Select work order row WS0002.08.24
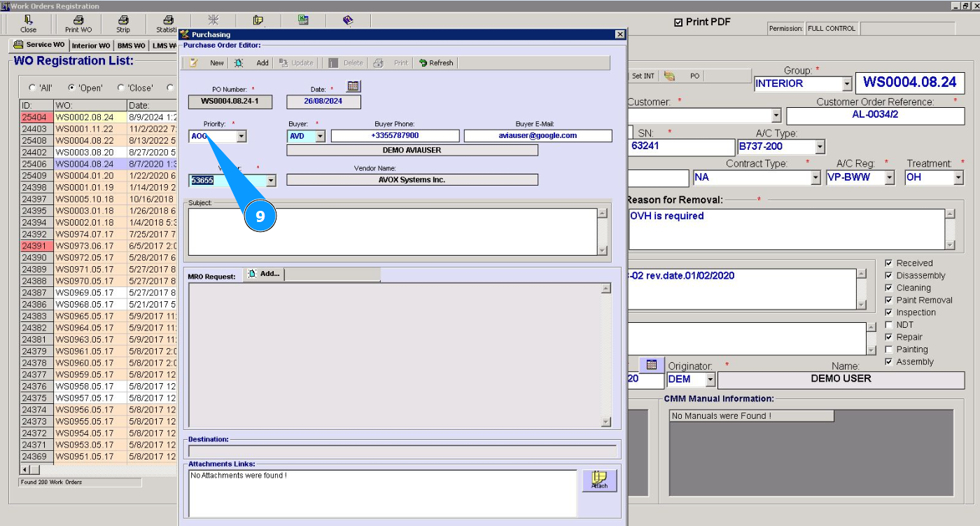 (98, 118)
